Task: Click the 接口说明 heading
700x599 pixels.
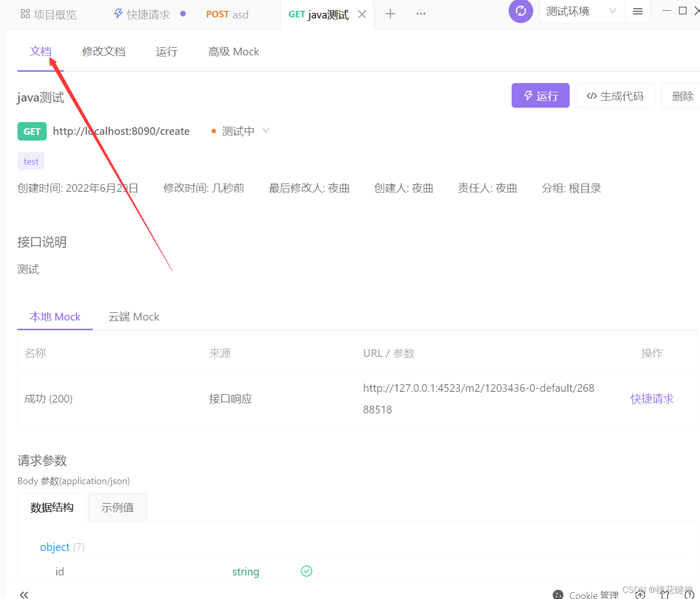Action: tap(42, 242)
